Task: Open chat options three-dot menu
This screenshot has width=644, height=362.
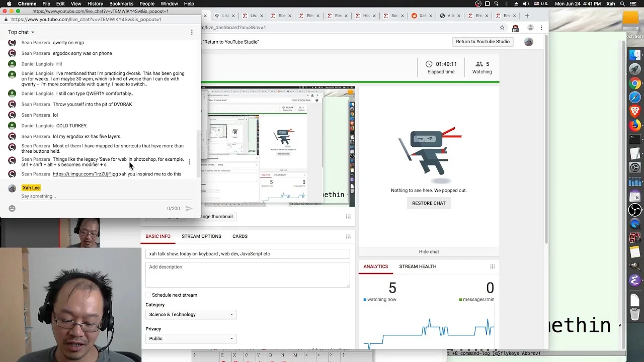Action: click(x=192, y=32)
